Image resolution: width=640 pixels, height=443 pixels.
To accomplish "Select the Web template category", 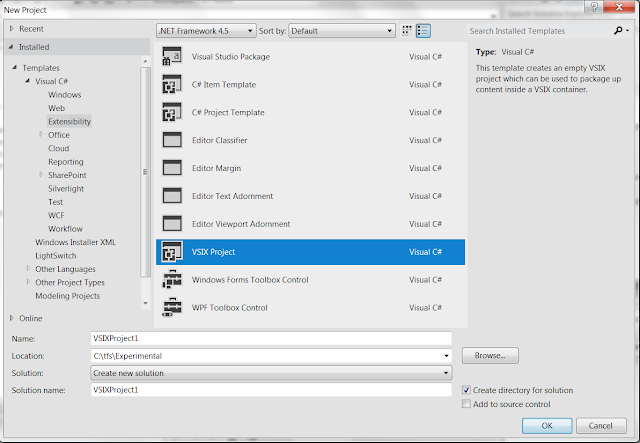I will pos(56,108).
